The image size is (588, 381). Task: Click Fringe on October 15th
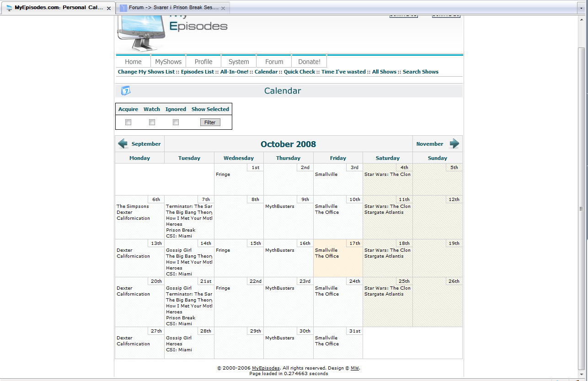(223, 250)
